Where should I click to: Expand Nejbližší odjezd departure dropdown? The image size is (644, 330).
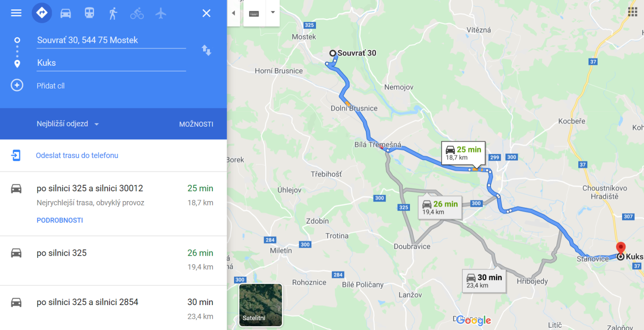68,124
